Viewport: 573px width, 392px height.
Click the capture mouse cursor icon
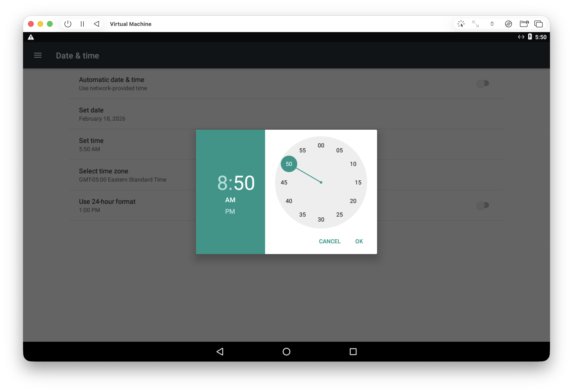461,24
